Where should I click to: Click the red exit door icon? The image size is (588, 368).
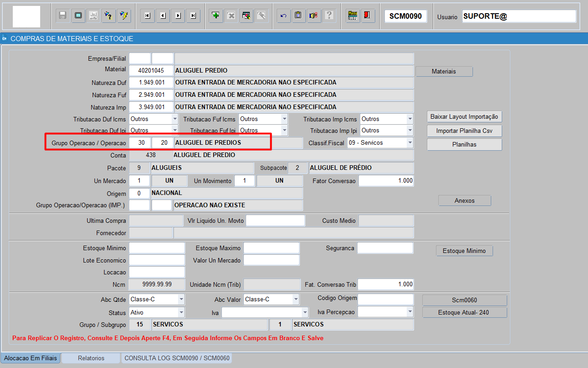367,16
